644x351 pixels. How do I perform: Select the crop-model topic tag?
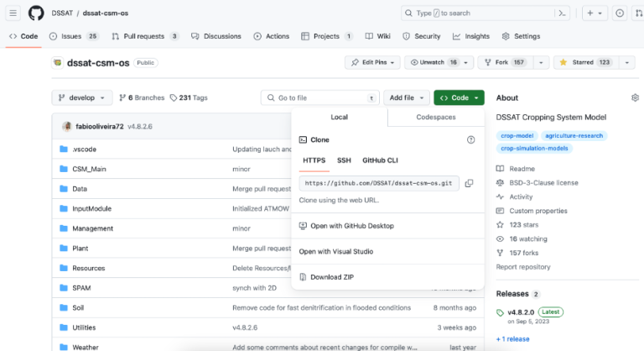[x=517, y=135]
